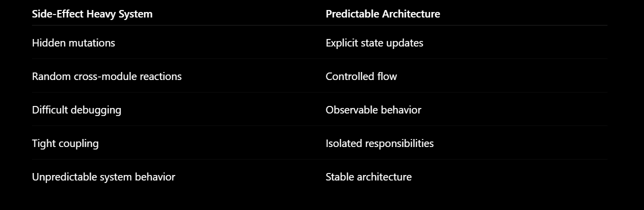Click the 'Predictable Architecture' column header
The height and width of the screenshot is (210, 644).
[383, 14]
